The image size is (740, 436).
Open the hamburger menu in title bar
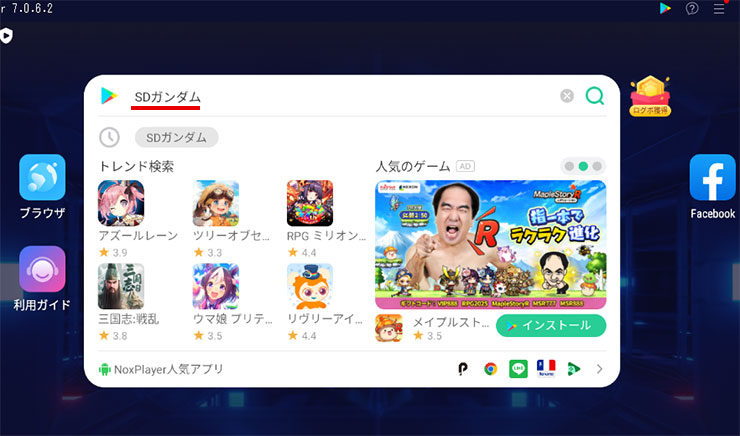tap(719, 8)
